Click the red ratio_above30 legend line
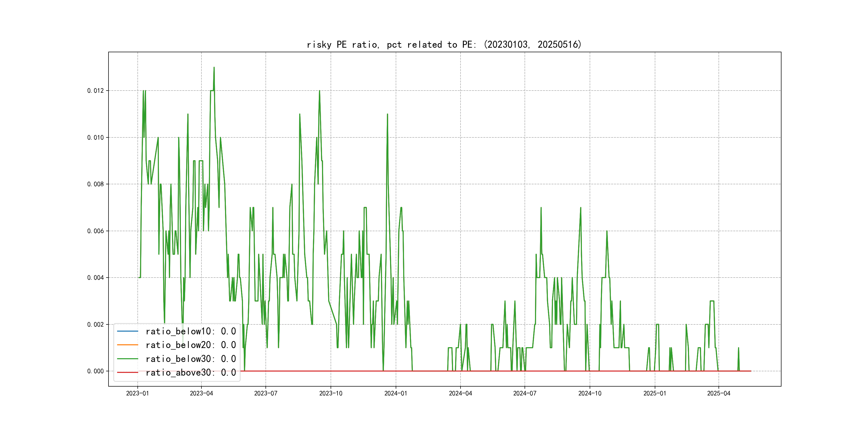The image size is (868, 434). pyautogui.click(x=127, y=372)
